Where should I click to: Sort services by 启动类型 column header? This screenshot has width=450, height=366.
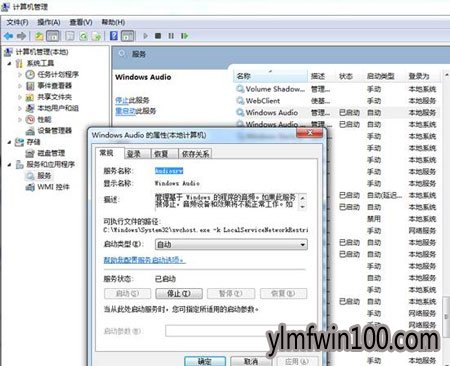point(380,76)
